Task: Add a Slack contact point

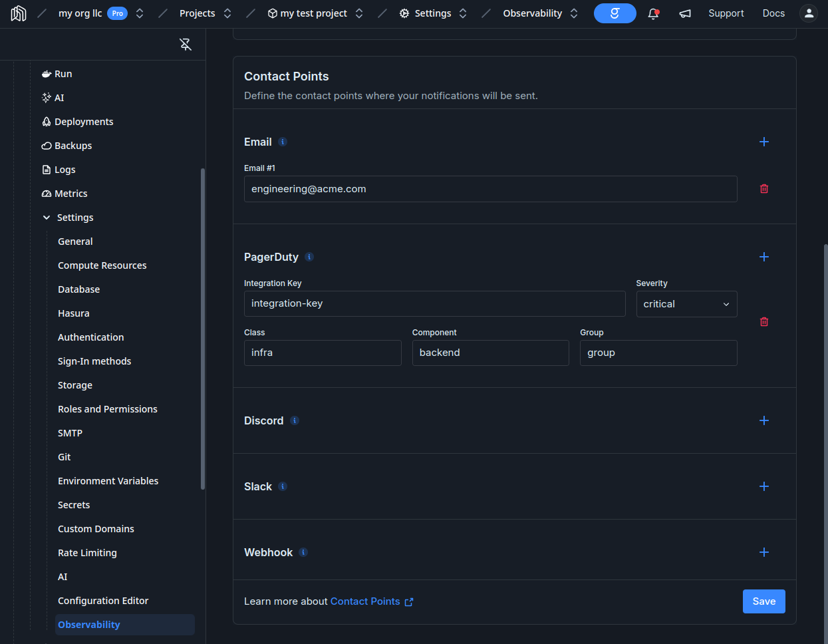Action: [x=764, y=486]
